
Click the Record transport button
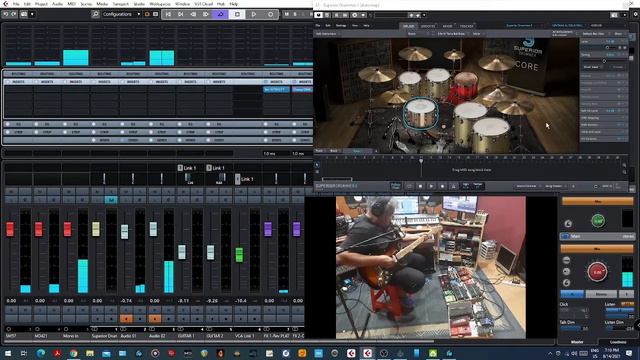click(x=270, y=14)
